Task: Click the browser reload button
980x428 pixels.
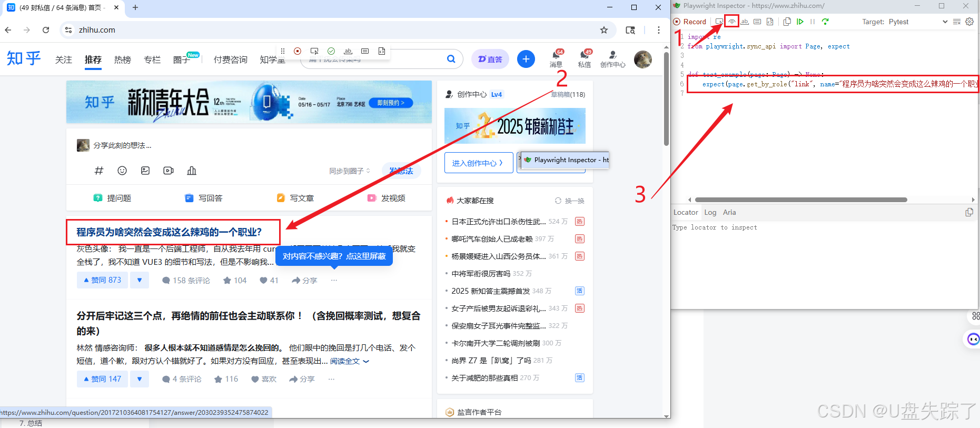Action: [46, 30]
